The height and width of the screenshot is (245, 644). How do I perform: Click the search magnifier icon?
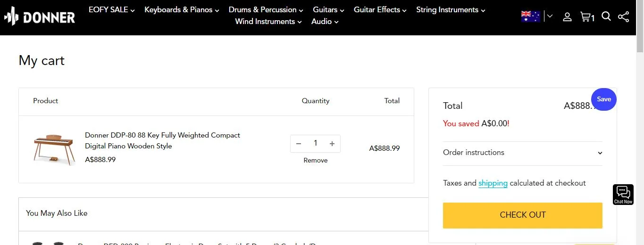tap(606, 16)
